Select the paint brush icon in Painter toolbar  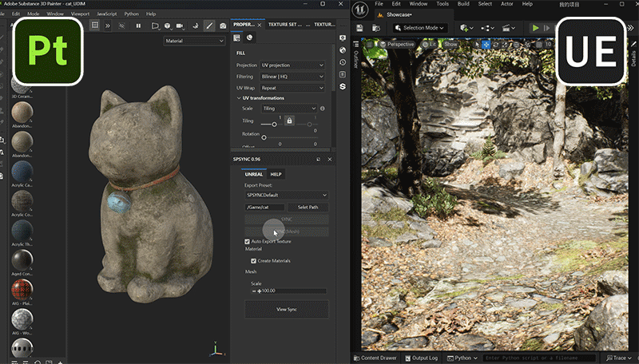point(209,26)
